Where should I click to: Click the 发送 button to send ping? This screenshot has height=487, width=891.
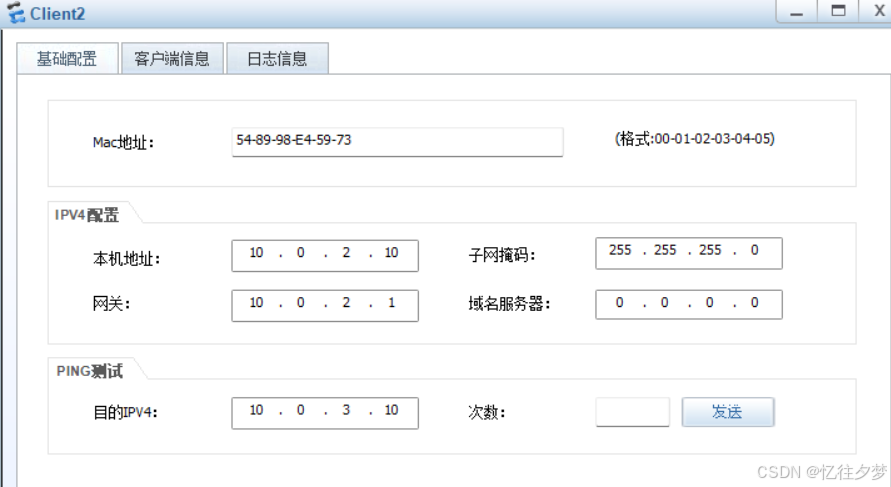tap(728, 412)
